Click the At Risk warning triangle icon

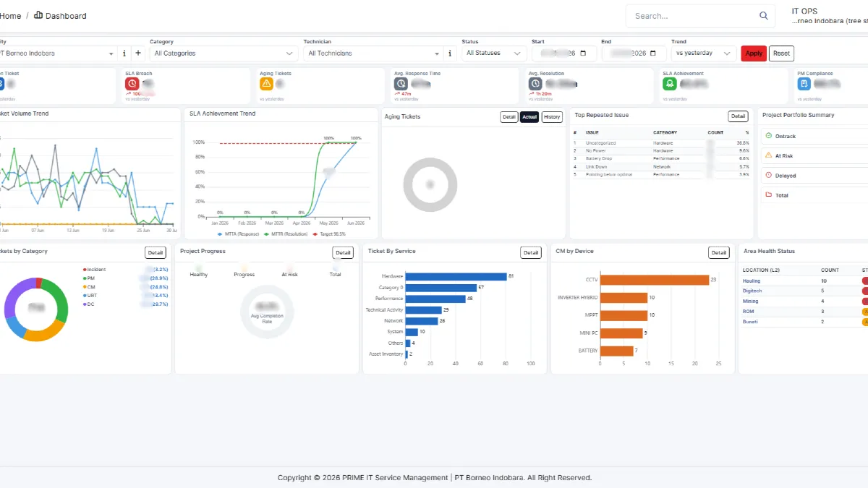coord(768,155)
